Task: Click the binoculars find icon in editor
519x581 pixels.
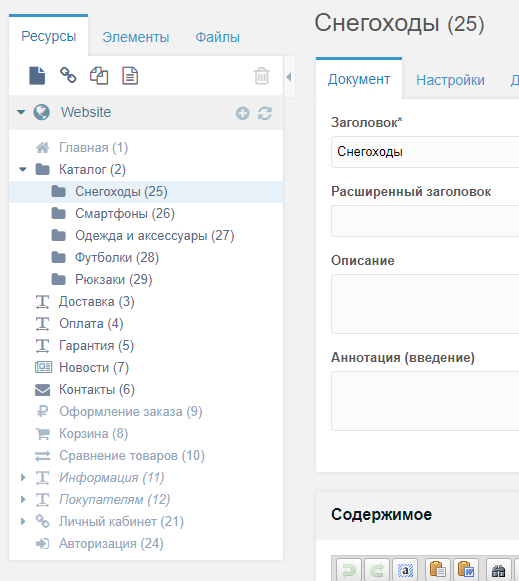Action: (498, 571)
